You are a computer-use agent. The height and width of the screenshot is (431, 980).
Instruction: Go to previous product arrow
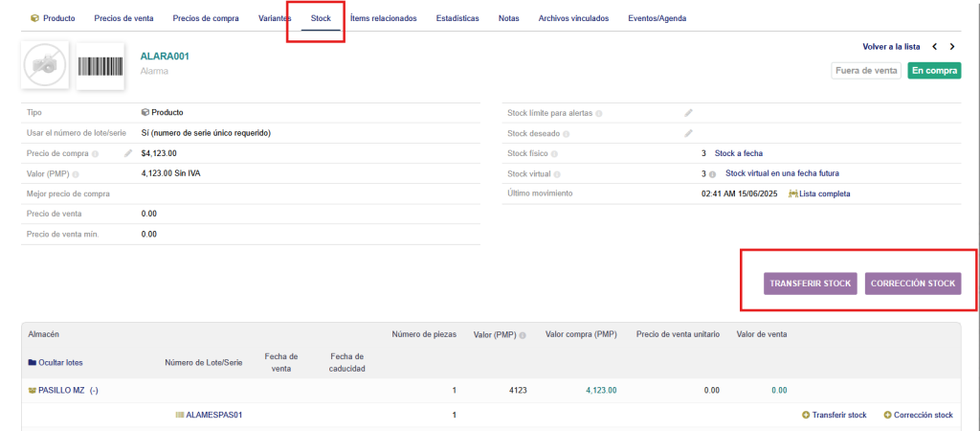tap(936, 46)
